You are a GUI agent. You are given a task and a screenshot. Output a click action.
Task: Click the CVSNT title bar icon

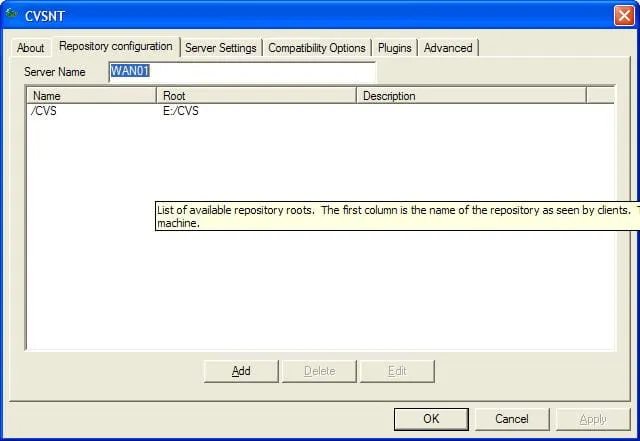click(11, 14)
